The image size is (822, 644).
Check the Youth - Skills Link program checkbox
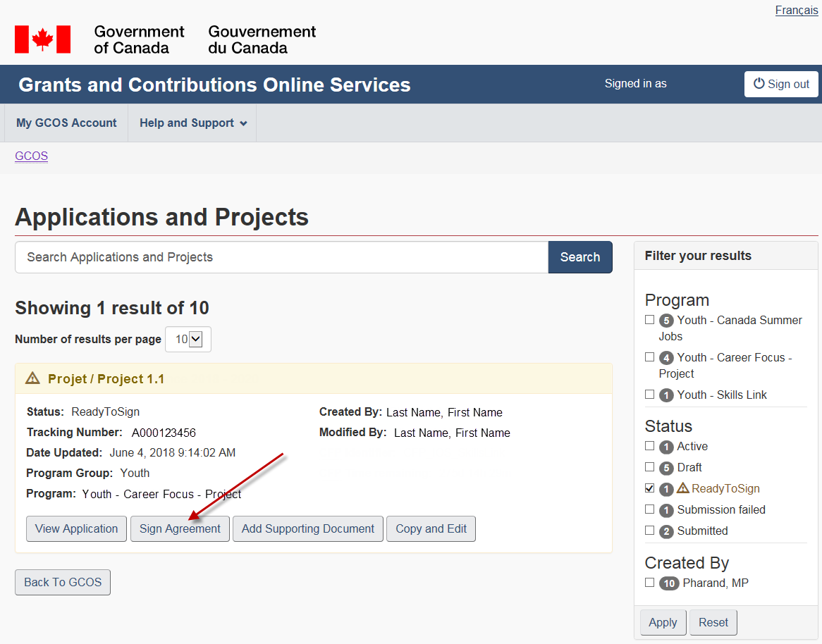(x=649, y=395)
